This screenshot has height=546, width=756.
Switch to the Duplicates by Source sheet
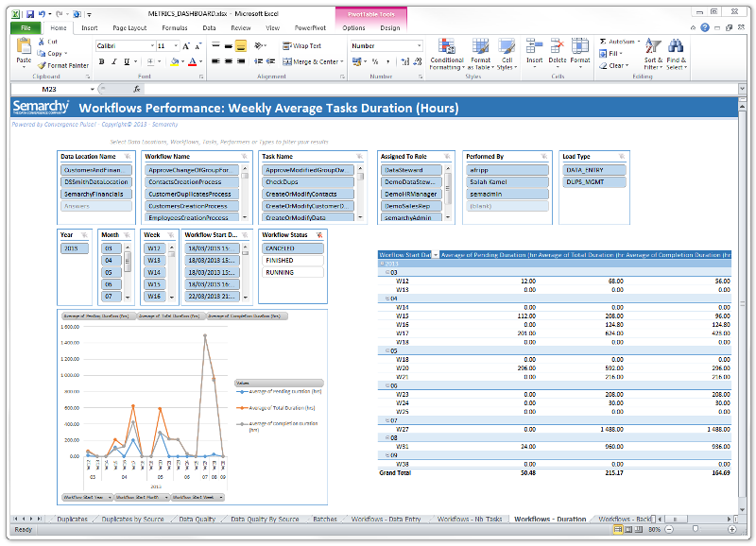pos(132,519)
